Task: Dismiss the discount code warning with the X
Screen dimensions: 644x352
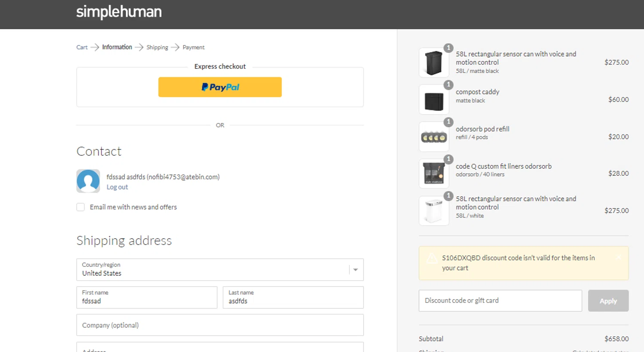Action: [x=619, y=257]
